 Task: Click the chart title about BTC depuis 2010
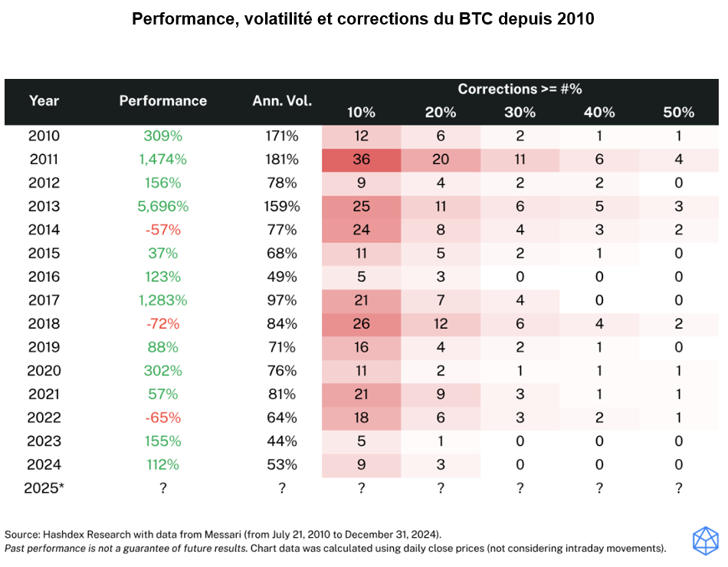pyautogui.click(x=363, y=19)
